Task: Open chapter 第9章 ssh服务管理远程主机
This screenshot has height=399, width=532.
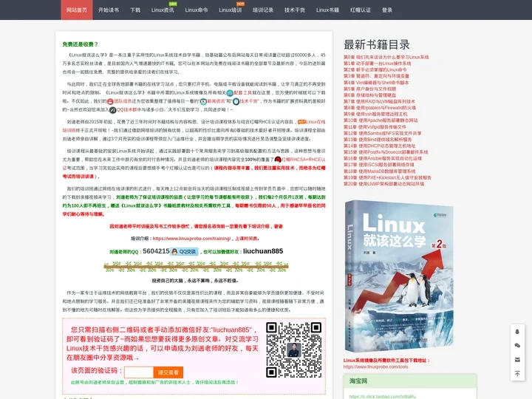Action: [375, 114]
